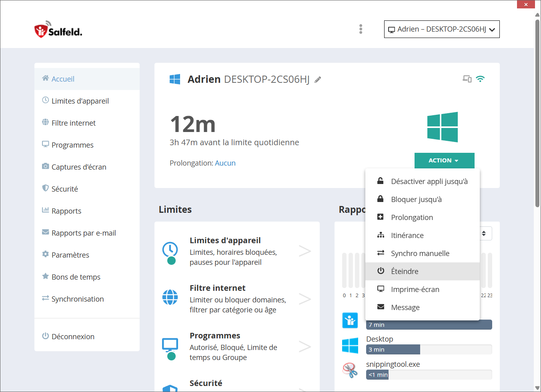Click the Desktop 3 min usage bar
Viewport: 541px width, 392px height.
tap(429, 349)
